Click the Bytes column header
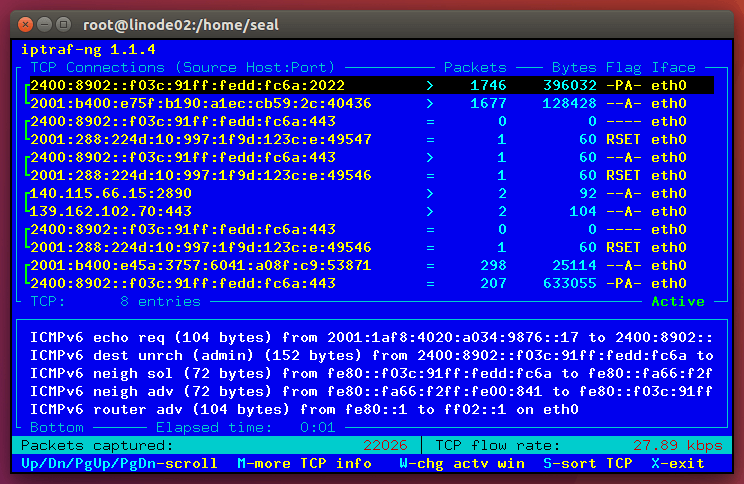 (x=572, y=67)
